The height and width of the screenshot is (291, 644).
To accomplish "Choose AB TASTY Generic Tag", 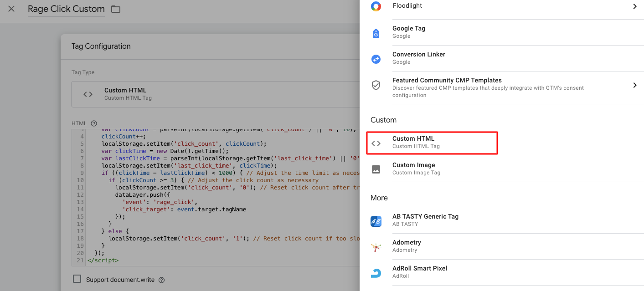I will pyautogui.click(x=507, y=220).
